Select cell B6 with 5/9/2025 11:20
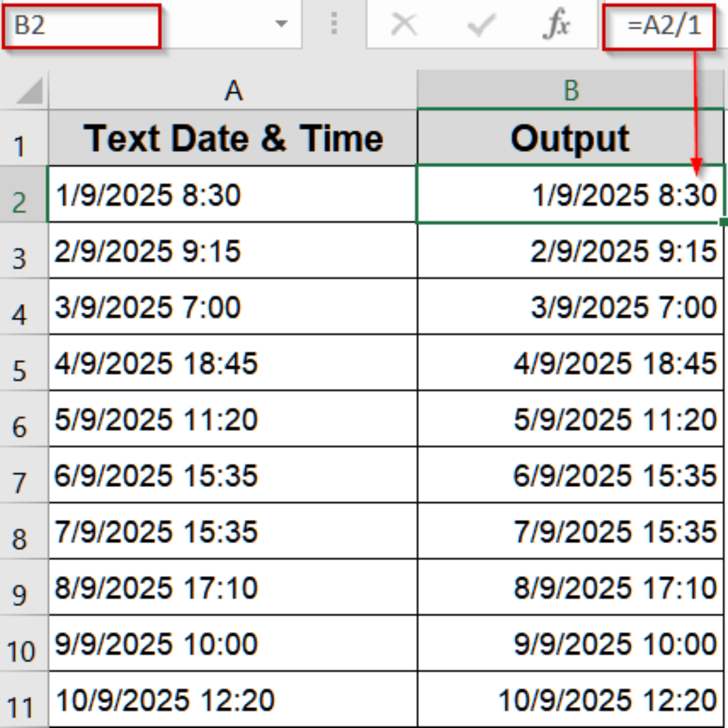Image resolution: width=728 pixels, height=728 pixels. click(x=571, y=419)
